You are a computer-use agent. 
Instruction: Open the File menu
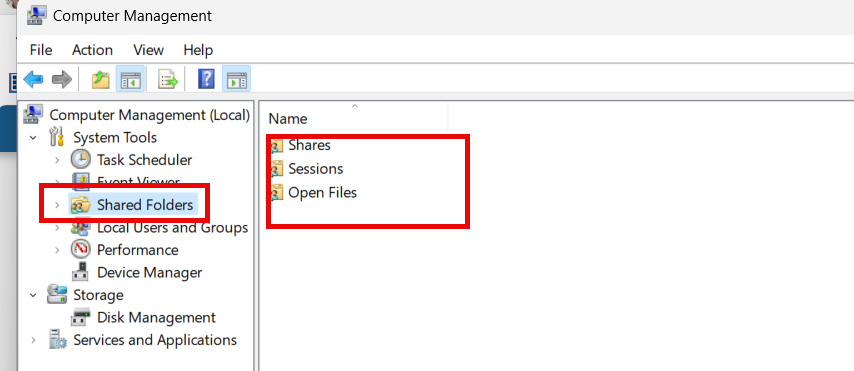pyautogui.click(x=41, y=50)
